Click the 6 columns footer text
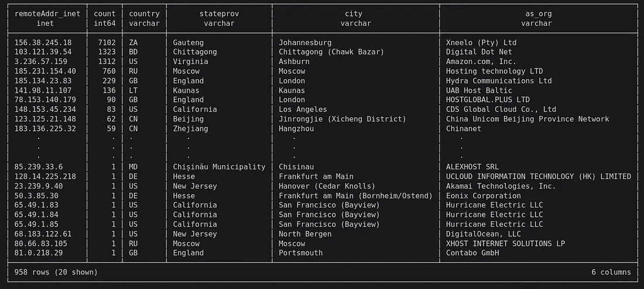The width and height of the screenshot is (644, 289). coord(611,272)
